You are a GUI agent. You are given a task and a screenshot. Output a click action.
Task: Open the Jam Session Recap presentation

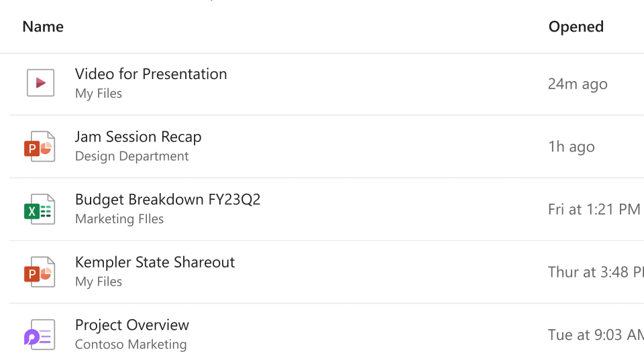tap(138, 137)
